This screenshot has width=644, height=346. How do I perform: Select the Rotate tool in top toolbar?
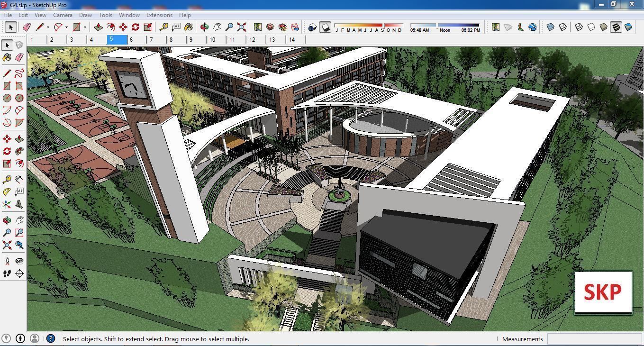pos(136,27)
